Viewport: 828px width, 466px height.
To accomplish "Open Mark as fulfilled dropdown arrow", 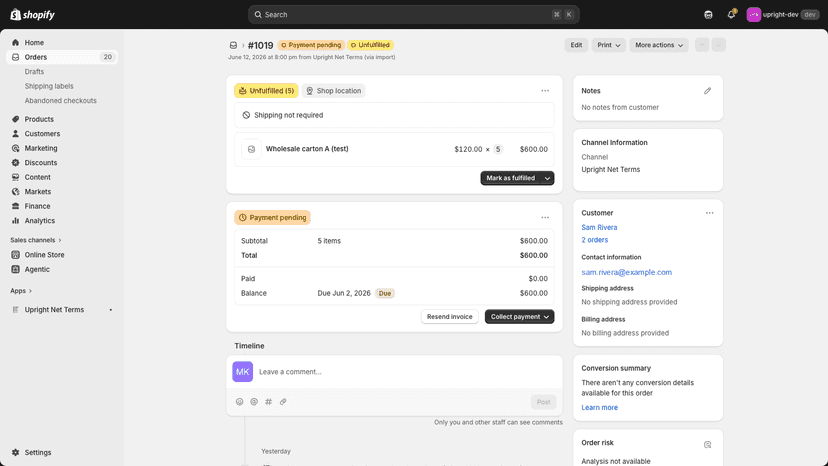I will pyautogui.click(x=548, y=178).
